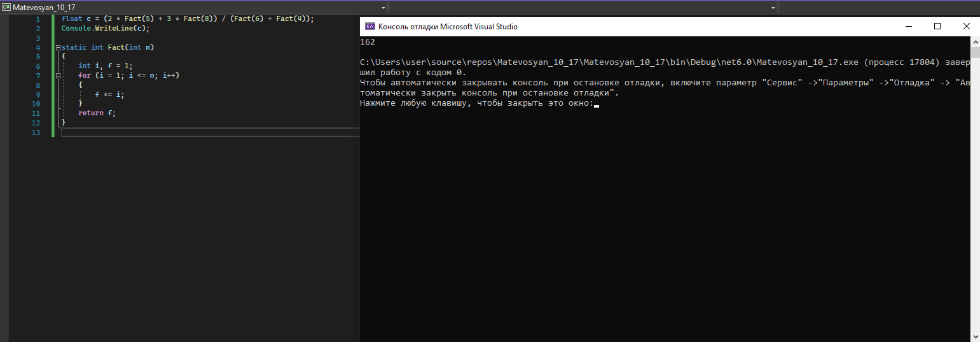Viewport: 980px width, 342px height.
Task: Click the debug console window title icon
Action: click(369, 27)
